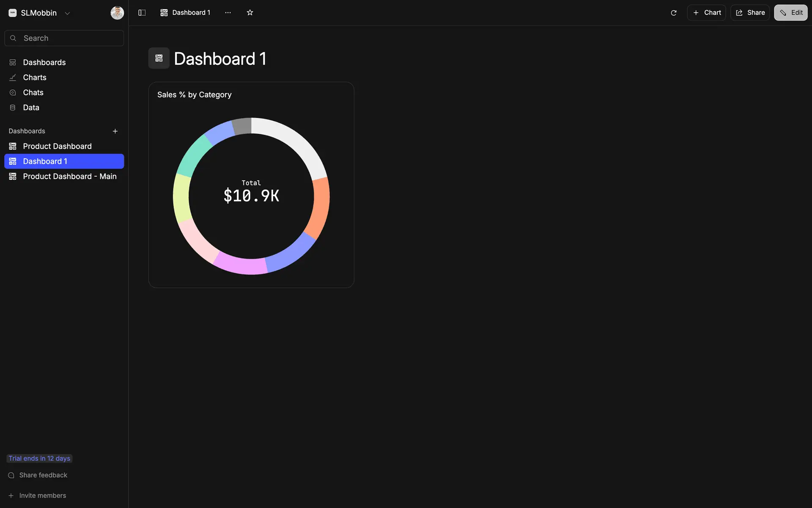Click the Dashboard 1 title icon

[x=159, y=58]
